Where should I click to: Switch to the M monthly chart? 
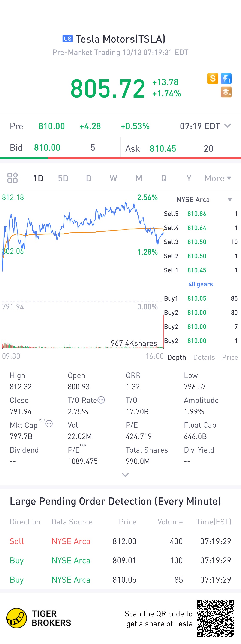coord(139,178)
